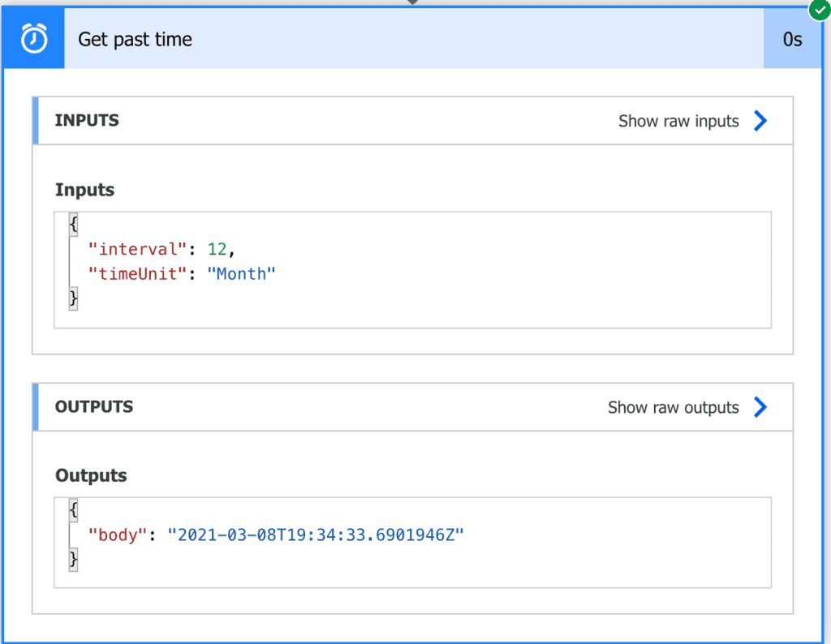Open the OUTPUTS section header
Screen dimensions: 831x644
pos(94,406)
